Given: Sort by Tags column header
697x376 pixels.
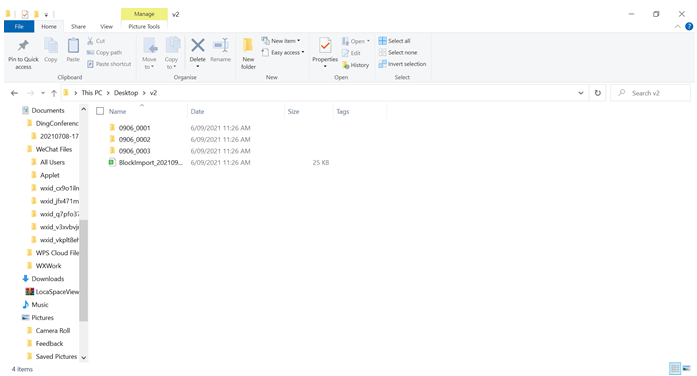Looking at the screenshot, I should pyautogui.click(x=360, y=111).
